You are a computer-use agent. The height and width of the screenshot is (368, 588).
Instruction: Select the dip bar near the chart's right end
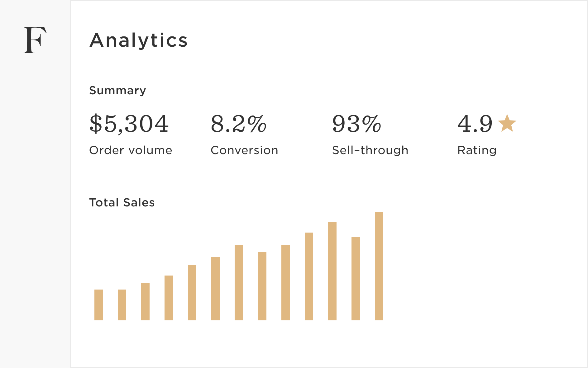coord(356,279)
